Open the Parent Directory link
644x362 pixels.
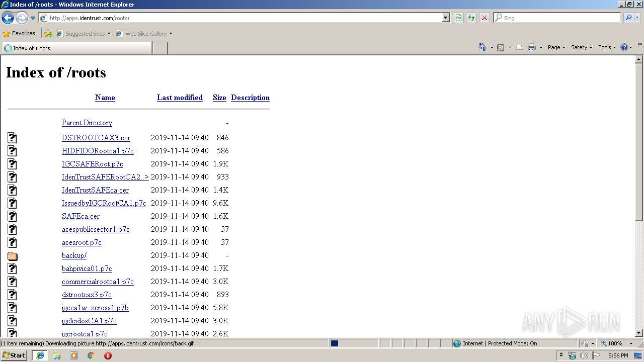[87, 123]
